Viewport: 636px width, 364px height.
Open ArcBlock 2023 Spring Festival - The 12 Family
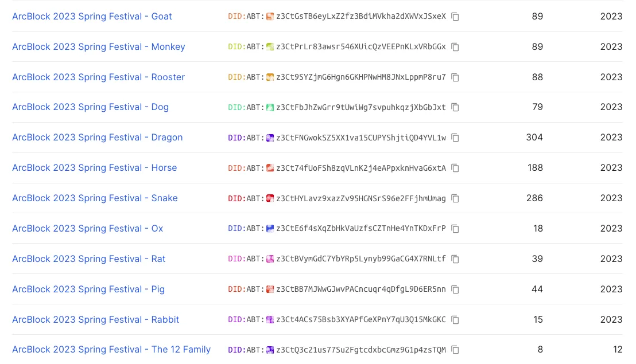(x=111, y=350)
